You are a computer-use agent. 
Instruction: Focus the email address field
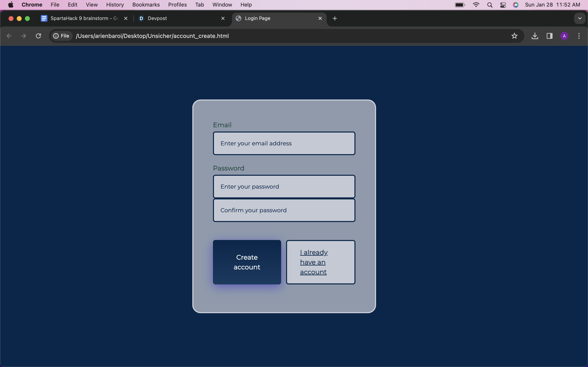tap(284, 144)
